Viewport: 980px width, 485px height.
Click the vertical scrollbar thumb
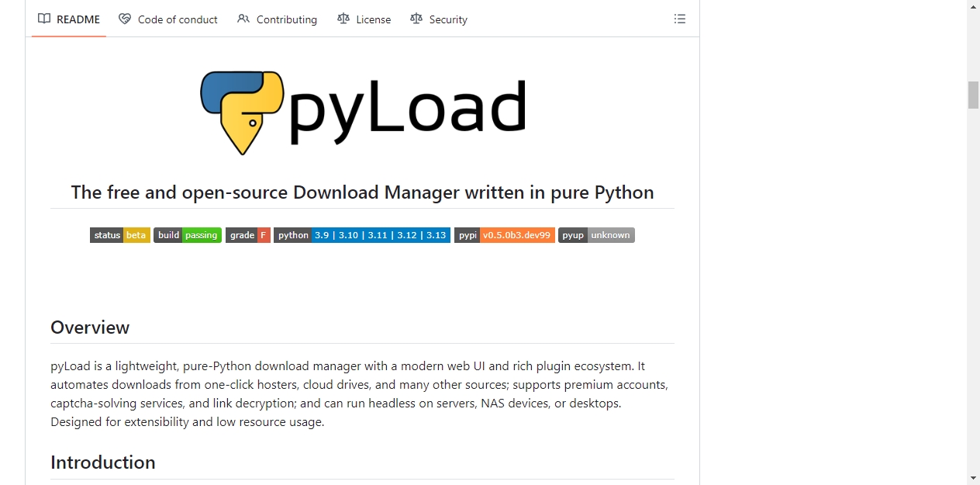973,95
